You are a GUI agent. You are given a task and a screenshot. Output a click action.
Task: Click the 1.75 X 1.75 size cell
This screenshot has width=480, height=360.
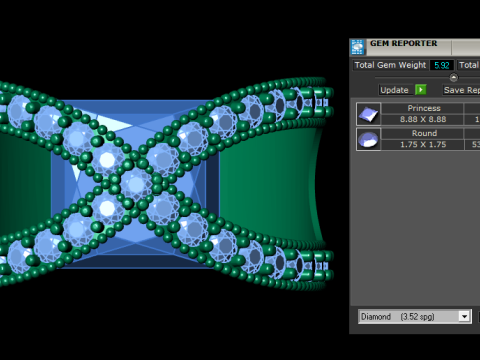coord(422,144)
